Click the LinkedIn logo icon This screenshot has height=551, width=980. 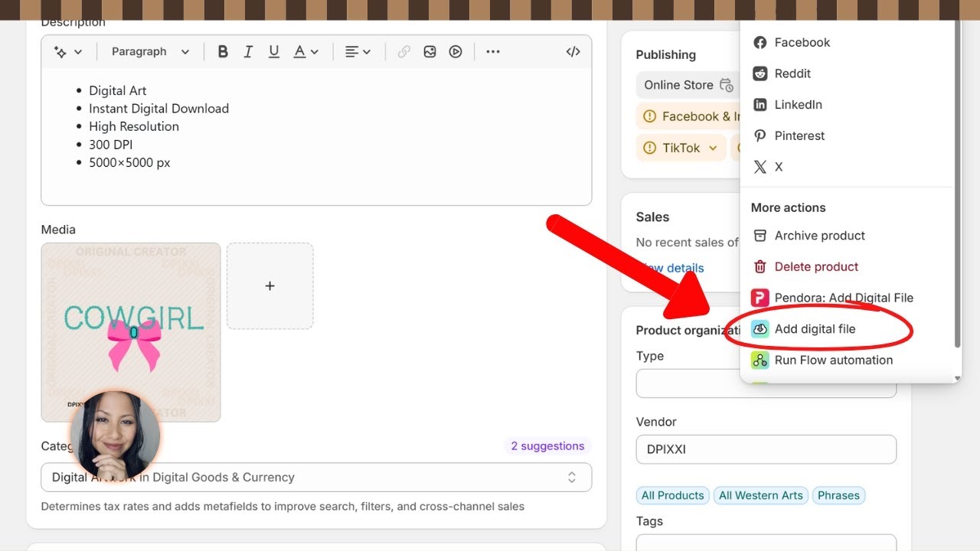pyautogui.click(x=759, y=105)
